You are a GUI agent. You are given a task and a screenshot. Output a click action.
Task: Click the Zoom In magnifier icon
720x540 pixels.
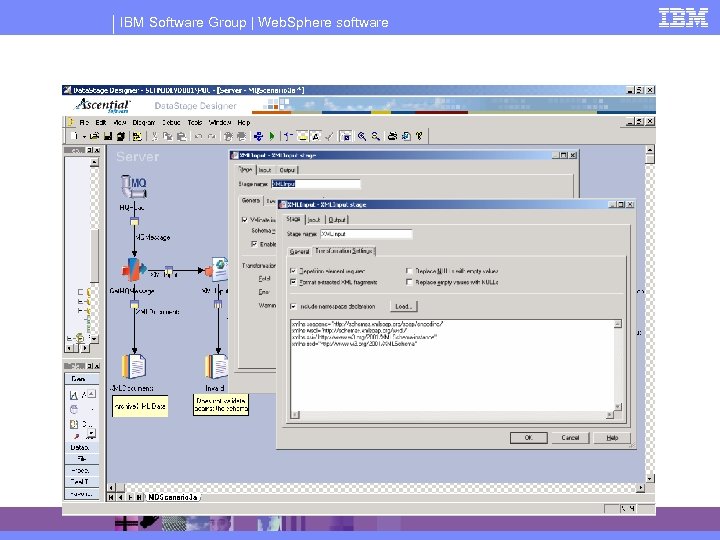point(362,136)
